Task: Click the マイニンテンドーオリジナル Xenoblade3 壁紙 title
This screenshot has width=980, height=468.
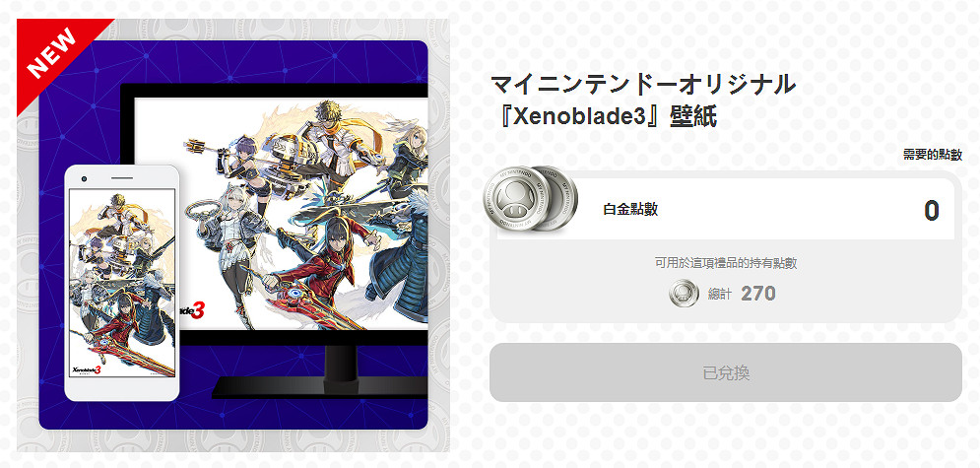Action: (x=643, y=100)
